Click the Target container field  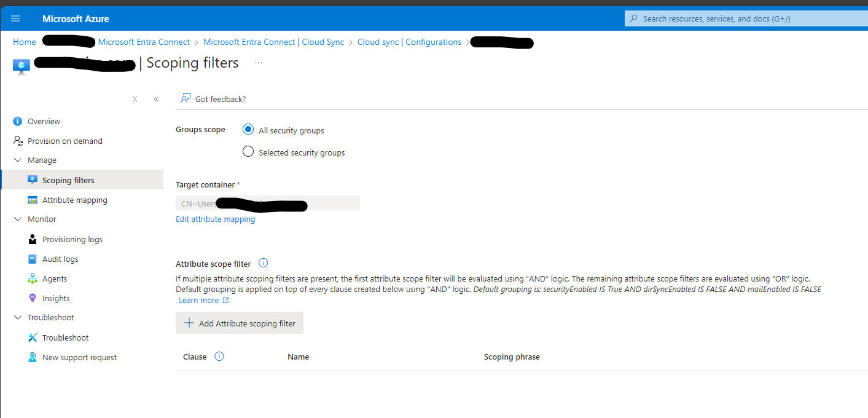point(268,203)
